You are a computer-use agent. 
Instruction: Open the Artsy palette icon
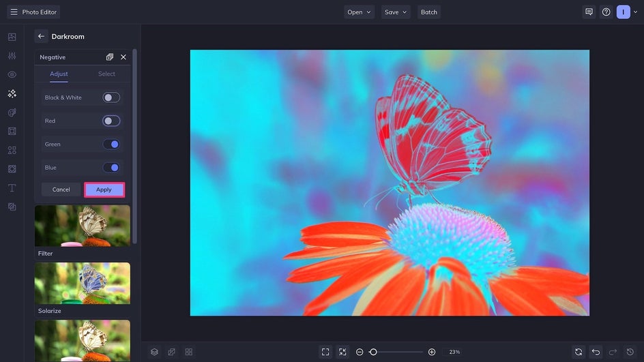tap(12, 112)
